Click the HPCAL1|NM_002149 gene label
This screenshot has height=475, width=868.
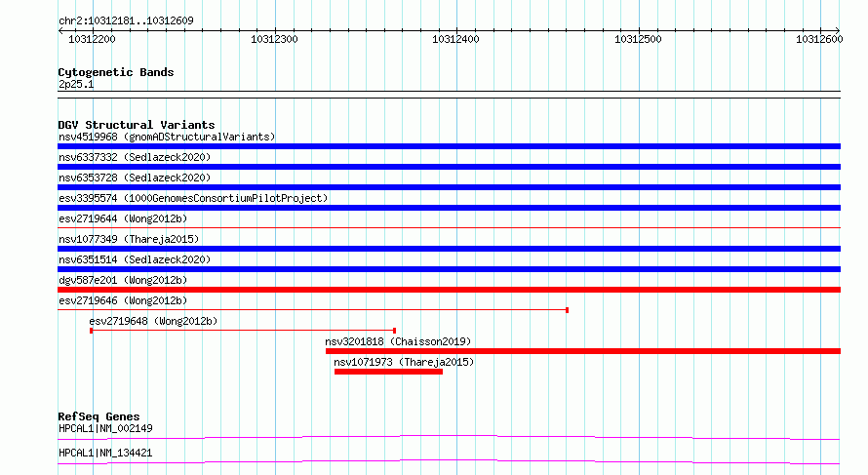point(105,428)
